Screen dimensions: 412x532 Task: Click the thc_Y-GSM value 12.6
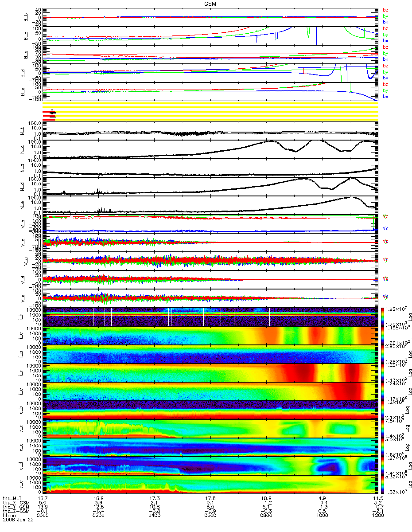click(98, 506)
